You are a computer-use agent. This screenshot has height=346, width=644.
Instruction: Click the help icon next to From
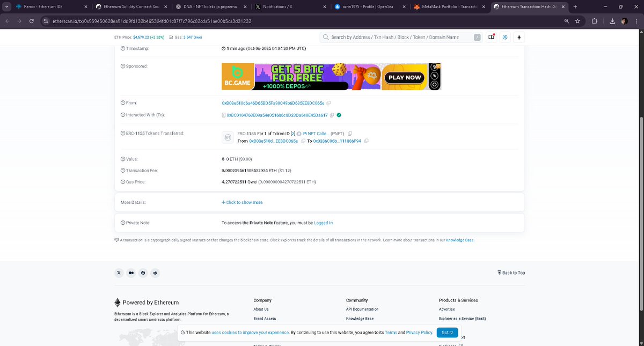coord(123,102)
